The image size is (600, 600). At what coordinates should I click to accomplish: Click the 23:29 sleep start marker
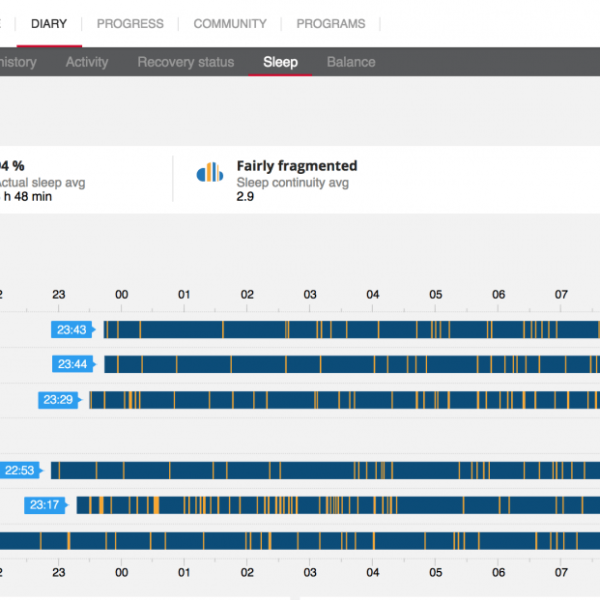(59, 399)
